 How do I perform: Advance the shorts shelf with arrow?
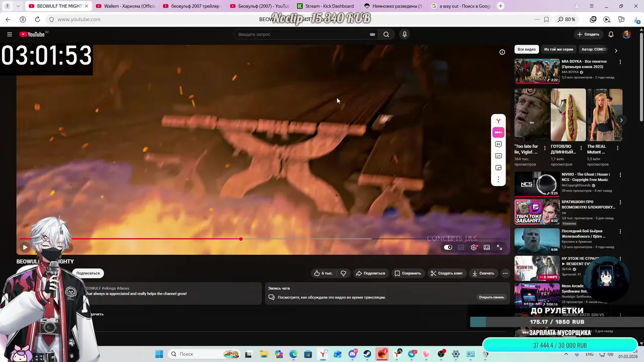621,120
